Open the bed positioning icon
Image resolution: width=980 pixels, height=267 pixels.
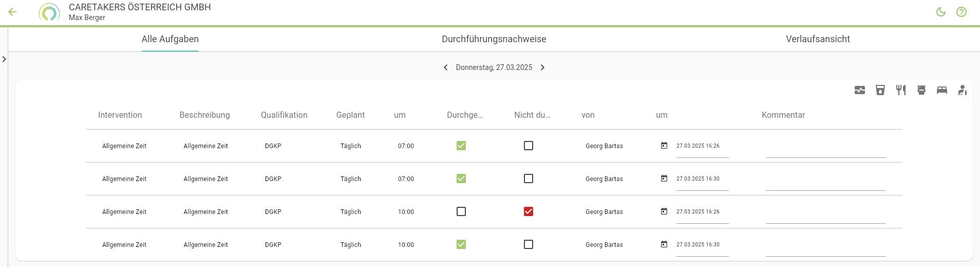point(941,91)
